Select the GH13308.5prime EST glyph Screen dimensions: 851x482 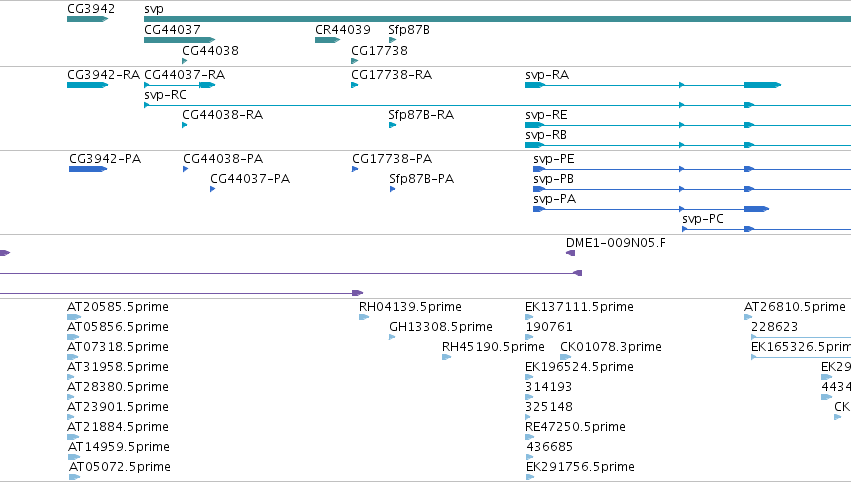click(x=392, y=337)
